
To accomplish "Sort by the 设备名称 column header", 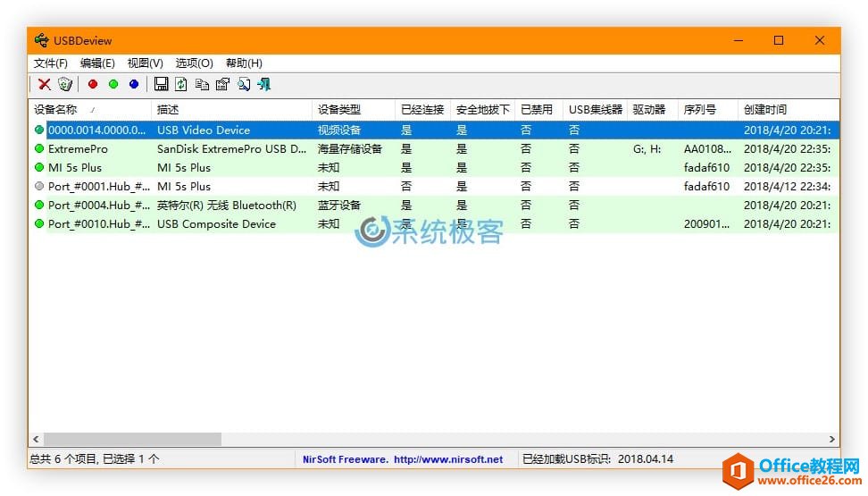I will [89, 110].
